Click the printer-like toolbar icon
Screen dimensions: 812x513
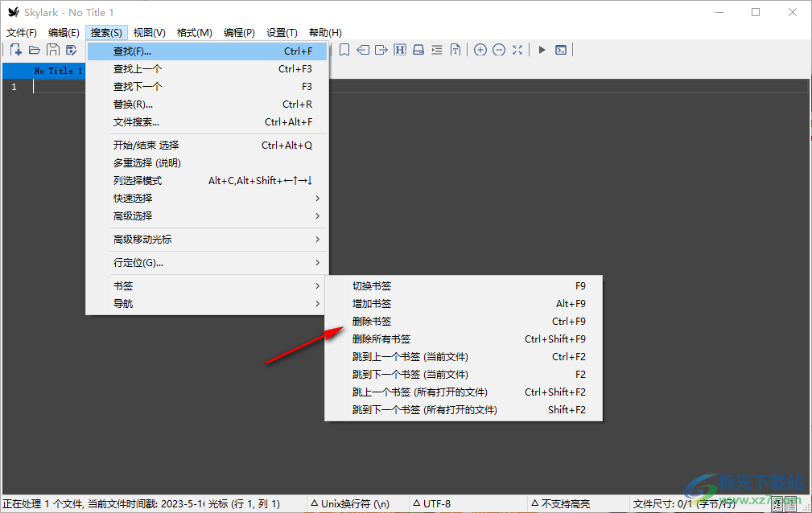[418, 50]
